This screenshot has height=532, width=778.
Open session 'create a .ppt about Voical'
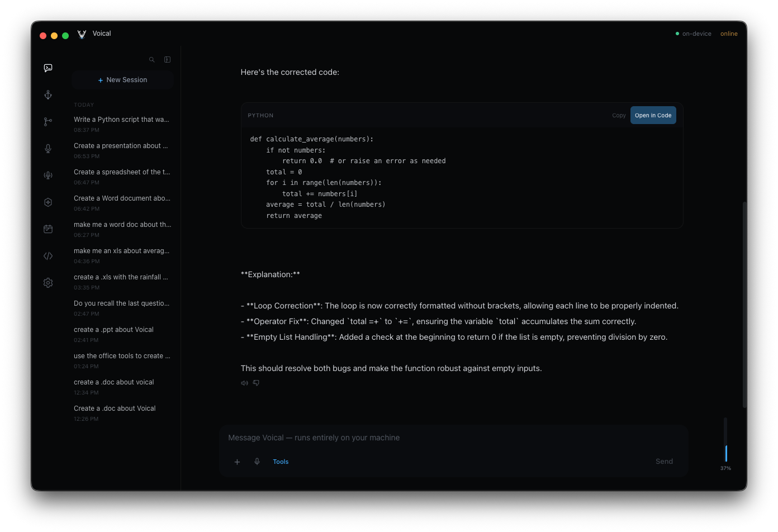pos(122,334)
